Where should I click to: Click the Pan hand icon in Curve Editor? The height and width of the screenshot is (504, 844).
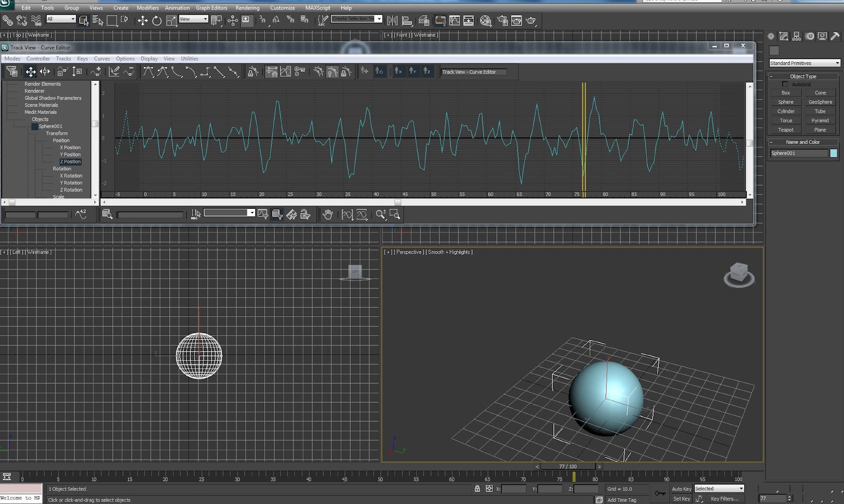[328, 214]
